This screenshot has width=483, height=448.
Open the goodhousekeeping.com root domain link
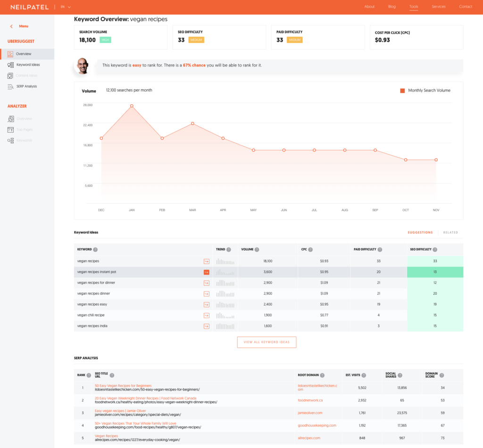click(317, 426)
